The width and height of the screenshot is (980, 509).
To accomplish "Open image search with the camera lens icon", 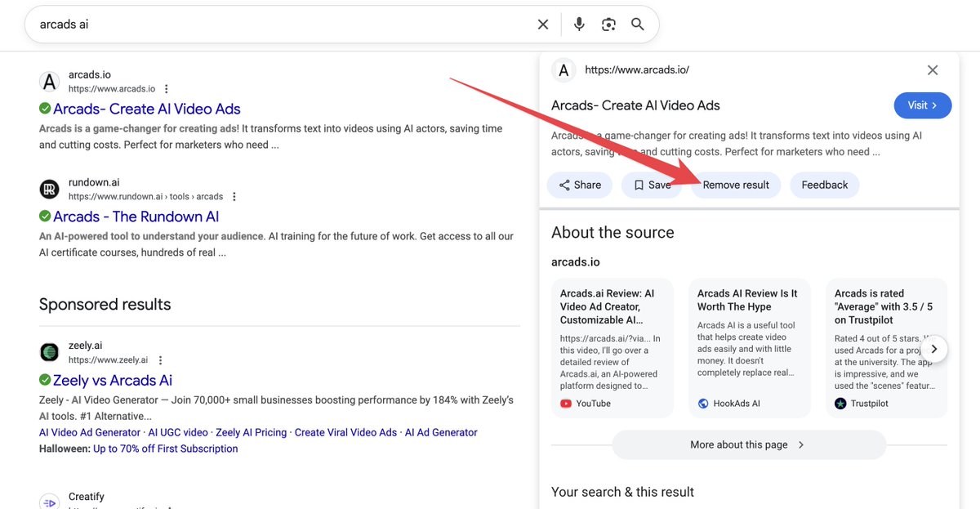I will (x=608, y=25).
